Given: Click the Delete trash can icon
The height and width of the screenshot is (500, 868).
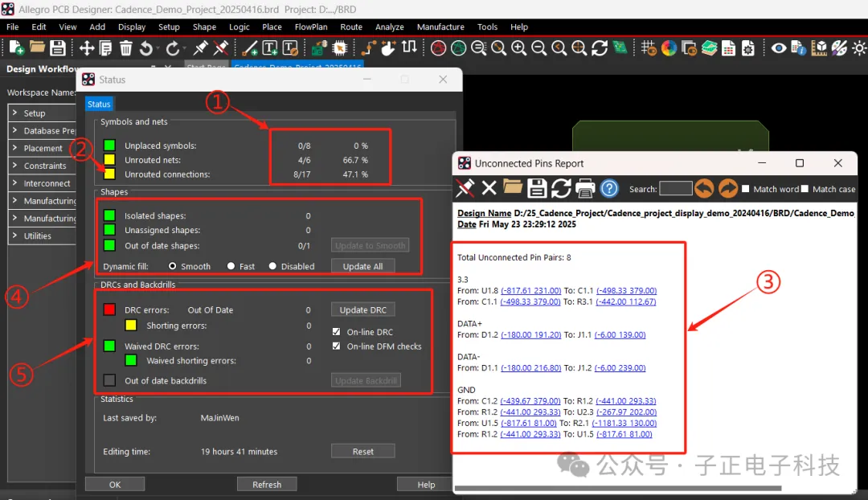Looking at the screenshot, I should point(125,48).
